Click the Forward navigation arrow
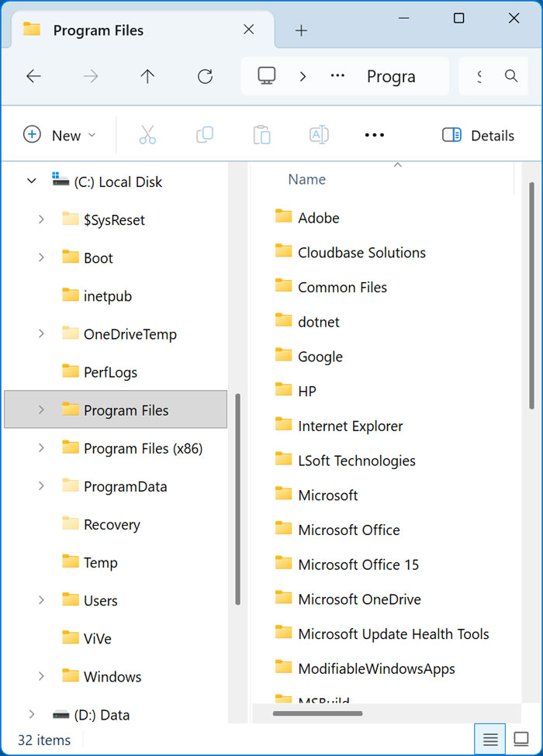The width and height of the screenshot is (543, 756). click(90, 76)
